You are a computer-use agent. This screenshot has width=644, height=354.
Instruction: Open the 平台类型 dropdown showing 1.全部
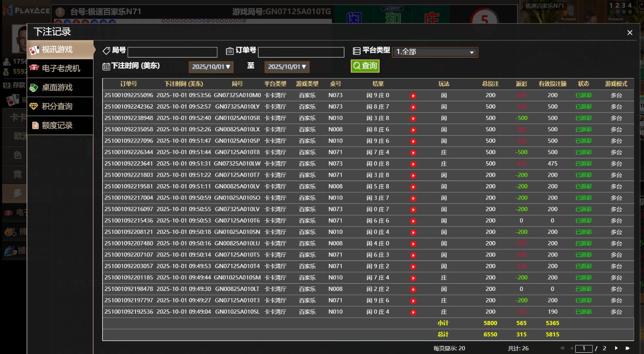(435, 52)
